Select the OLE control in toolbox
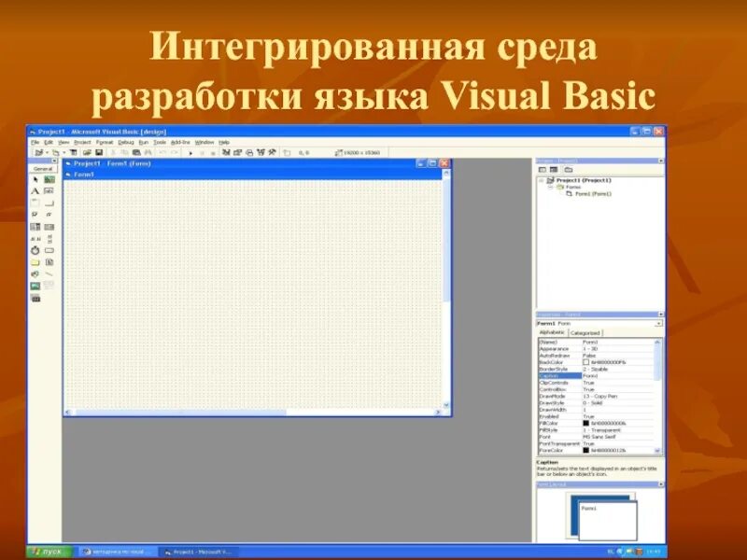The height and width of the screenshot is (560, 747). pos(35,299)
